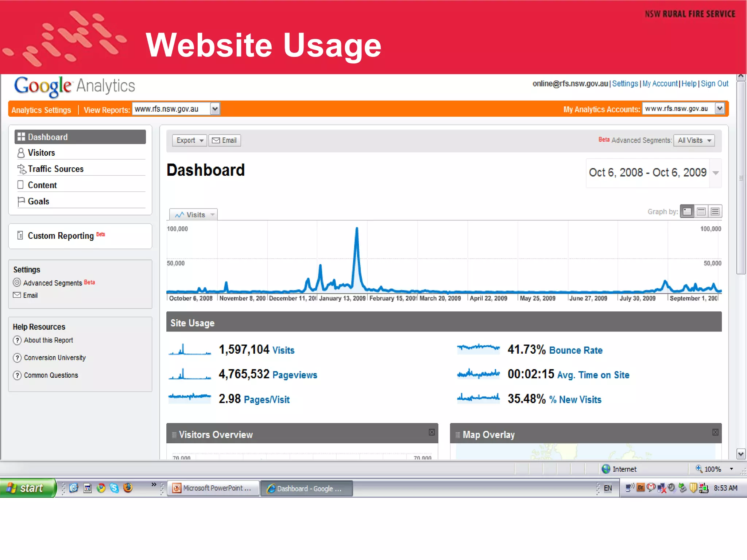Click the Windows start button
Image resolution: width=747 pixels, height=560 pixels.
[28, 488]
